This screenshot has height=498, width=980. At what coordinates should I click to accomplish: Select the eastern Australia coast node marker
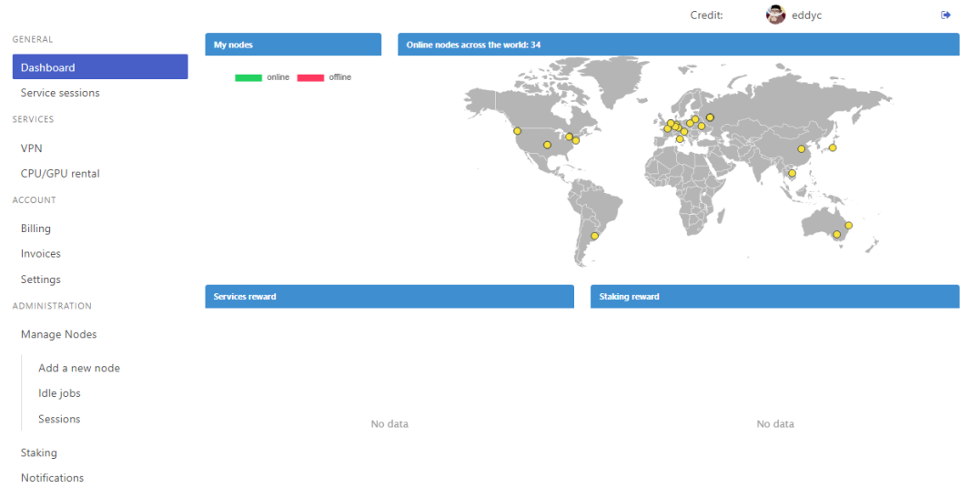click(849, 225)
